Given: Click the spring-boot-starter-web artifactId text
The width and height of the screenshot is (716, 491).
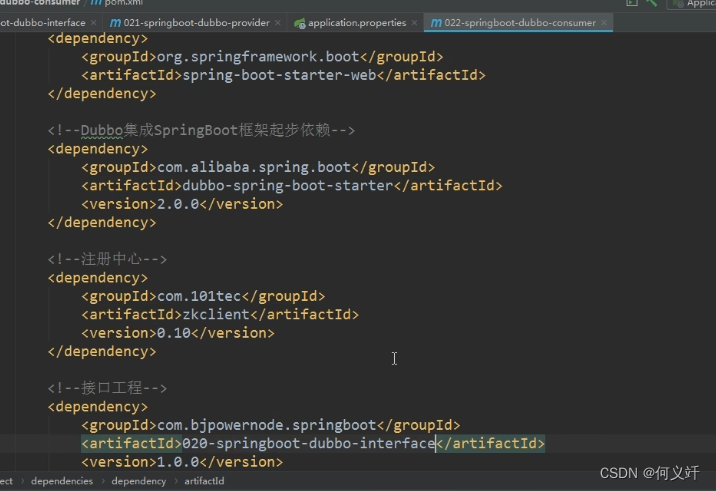Looking at the screenshot, I should click(x=279, y=75).
